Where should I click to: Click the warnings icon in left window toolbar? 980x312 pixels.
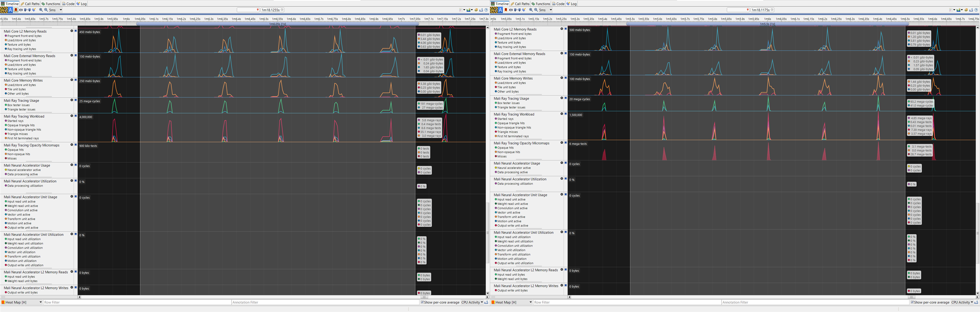point(4,10)
